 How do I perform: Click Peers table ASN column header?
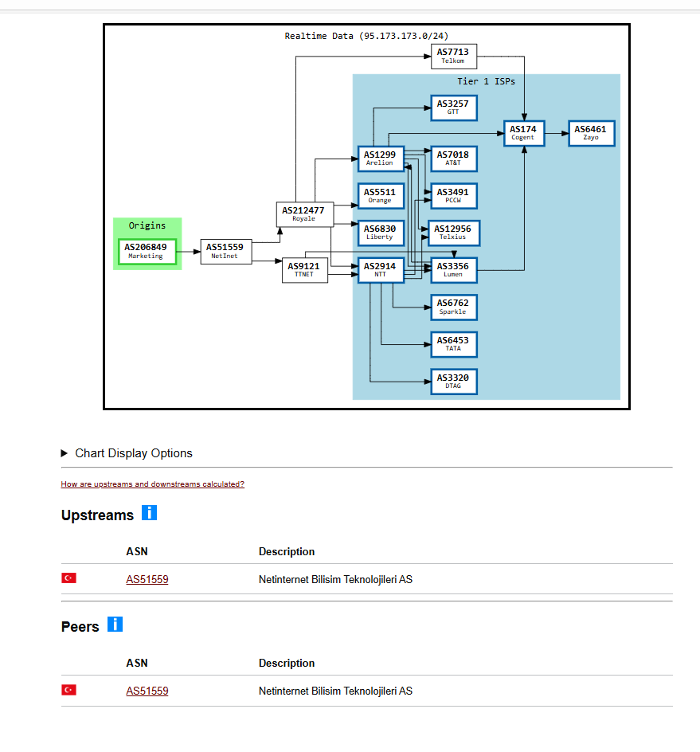click(137, 664)
